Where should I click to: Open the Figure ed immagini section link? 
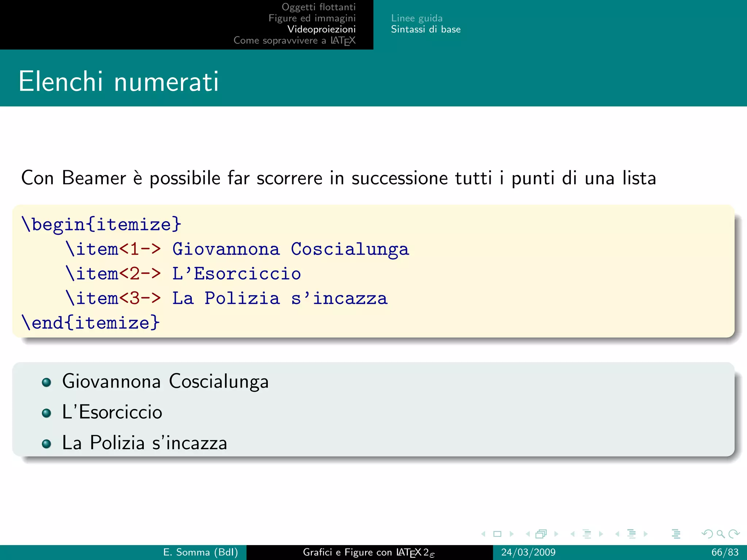(312, 18)
